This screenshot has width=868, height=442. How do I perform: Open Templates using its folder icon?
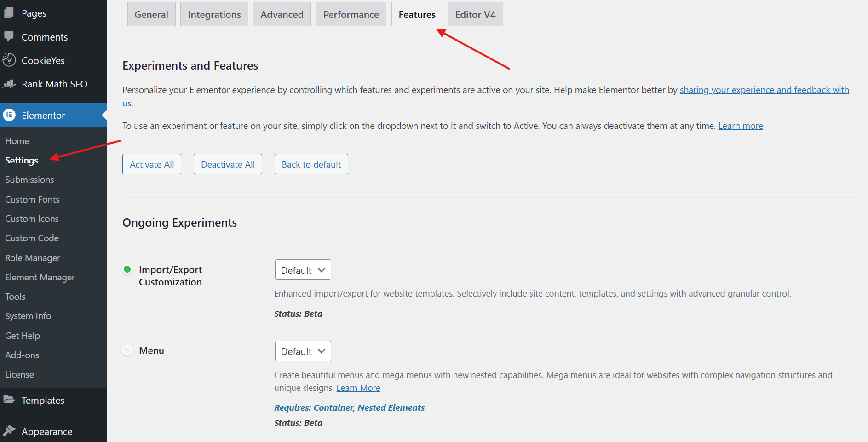click(9, 400)
